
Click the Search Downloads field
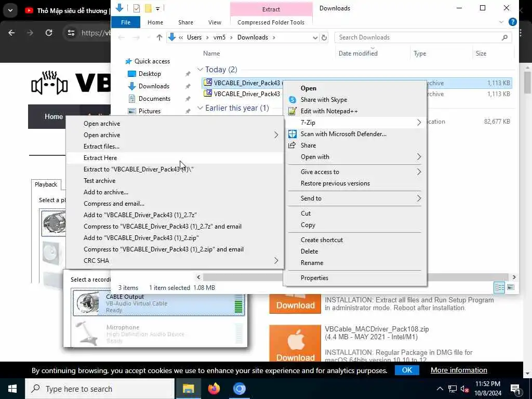[x=423, y=37]
